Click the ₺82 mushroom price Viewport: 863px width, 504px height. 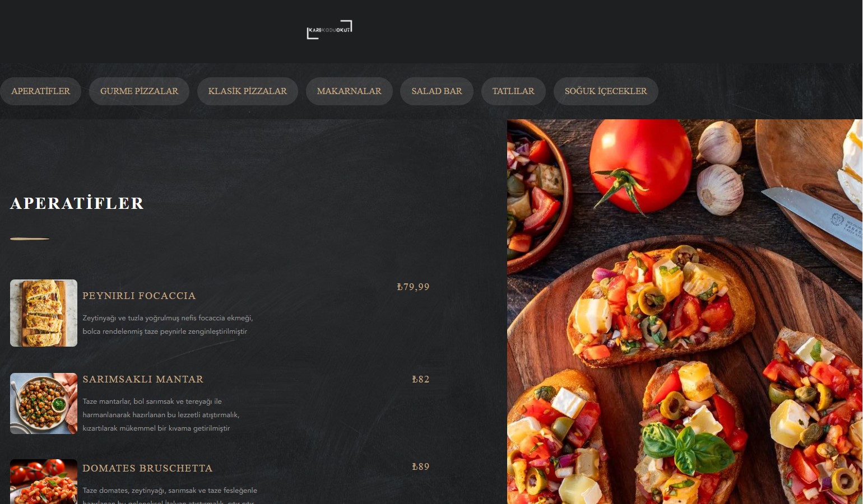tap(421, 379)
